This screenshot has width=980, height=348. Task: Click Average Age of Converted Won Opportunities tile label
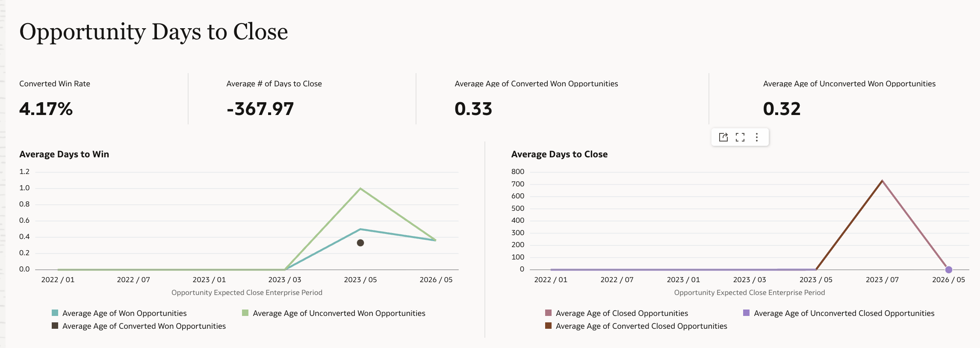(536, 84)
